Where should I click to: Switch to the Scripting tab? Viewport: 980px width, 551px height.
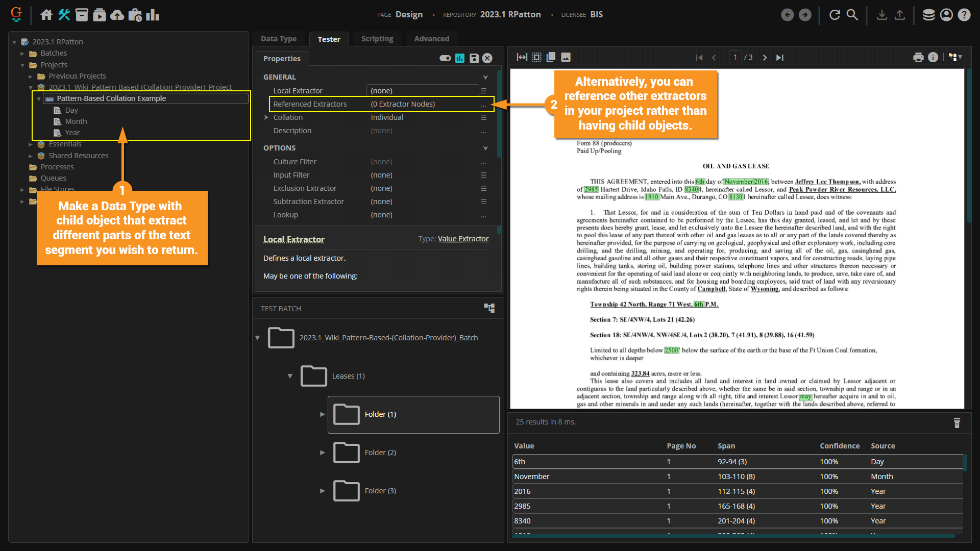377,39
